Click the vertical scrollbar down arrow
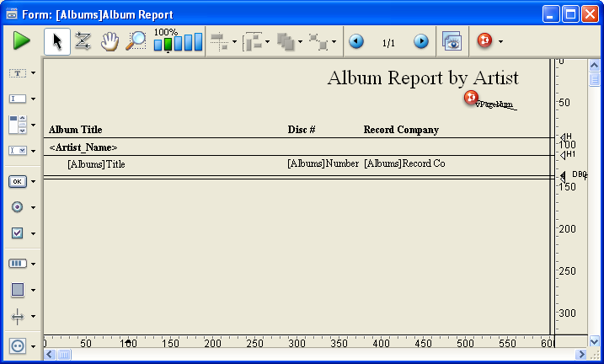The image size is (604, 364). pyautogui.click(x=595, y=341)
